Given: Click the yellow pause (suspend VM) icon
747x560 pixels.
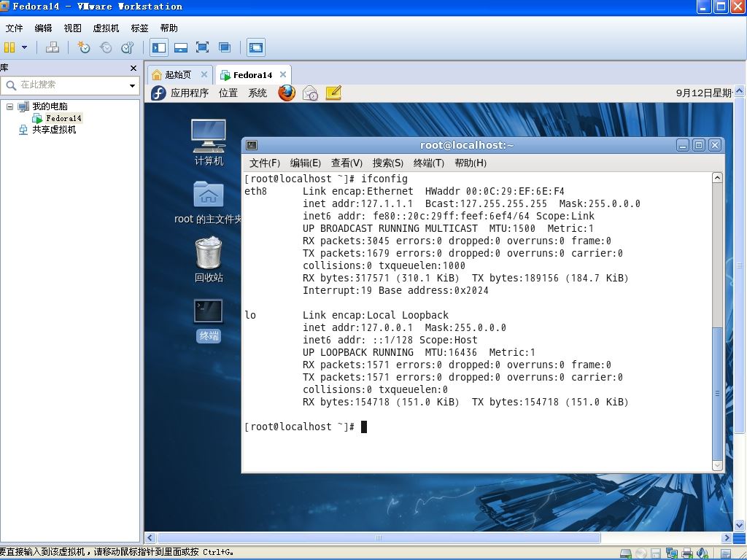Looking at the screenshot, I should click(x=9, y=47).
